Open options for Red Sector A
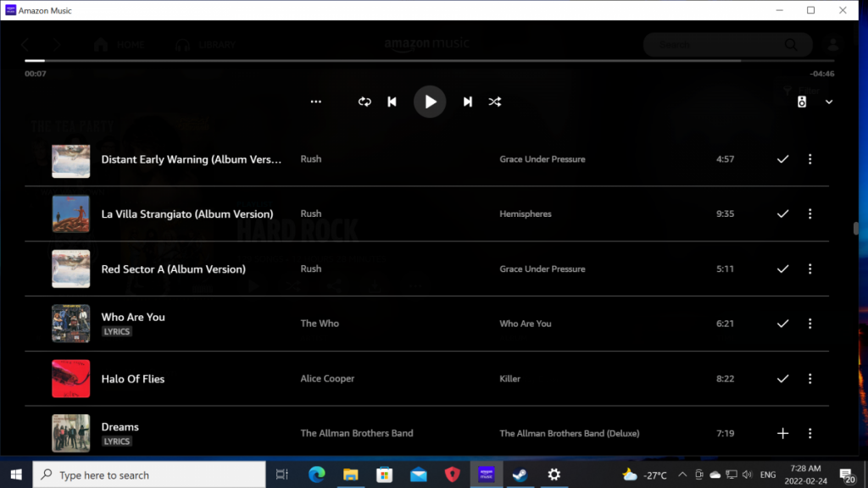The image size is (868, 488). (810, 269)
